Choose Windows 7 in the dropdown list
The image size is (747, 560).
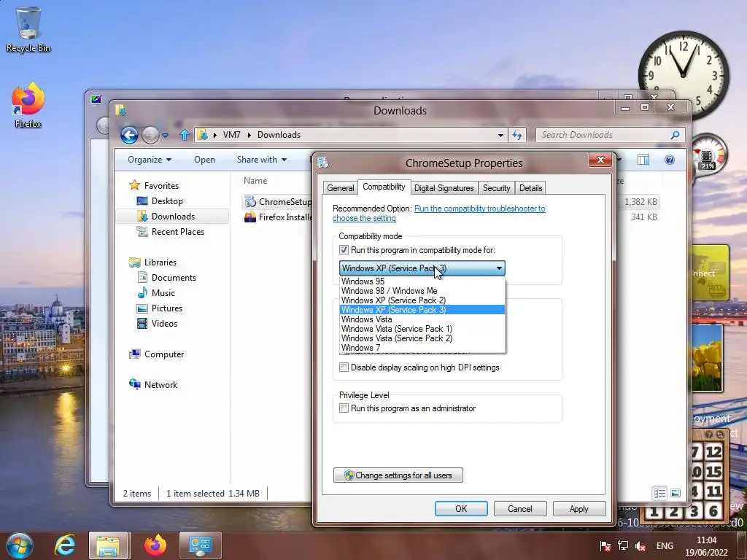point(422,348)
